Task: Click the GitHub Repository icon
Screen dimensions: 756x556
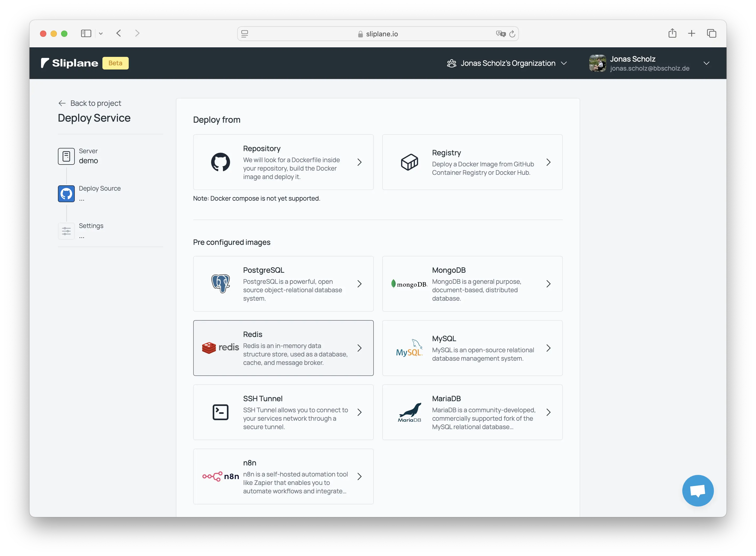Action: [x=220, y=162]
